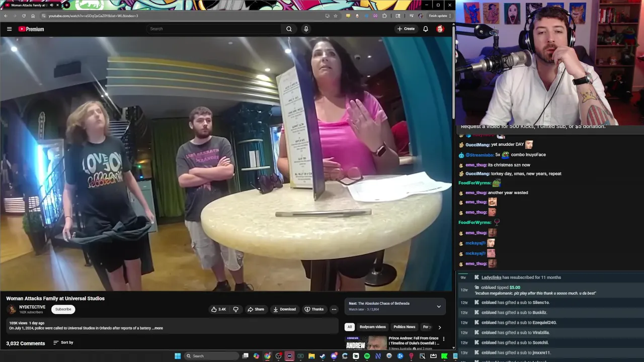
Task: Open Spotify from the taskbar
Action: coord(367,356)
